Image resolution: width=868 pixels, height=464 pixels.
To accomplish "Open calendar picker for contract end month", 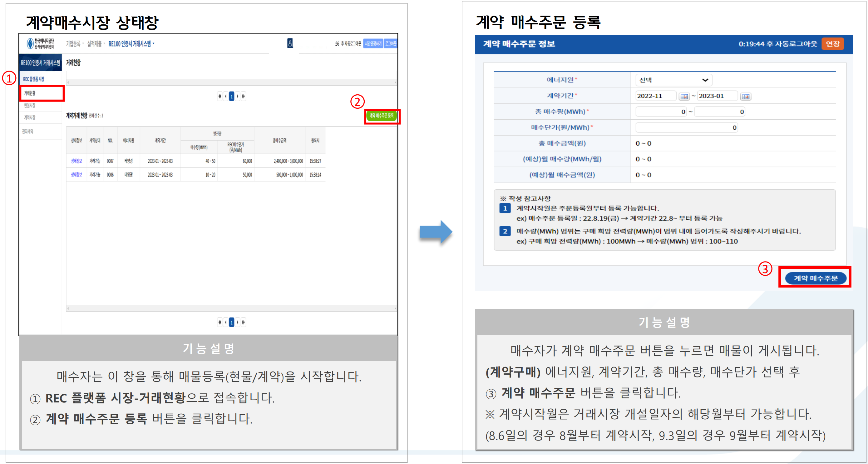I will (x=746, y=97).
